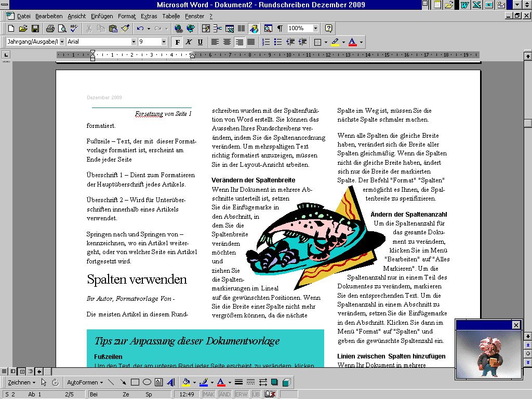Toggle the underline U button

[x=200, y=42]
